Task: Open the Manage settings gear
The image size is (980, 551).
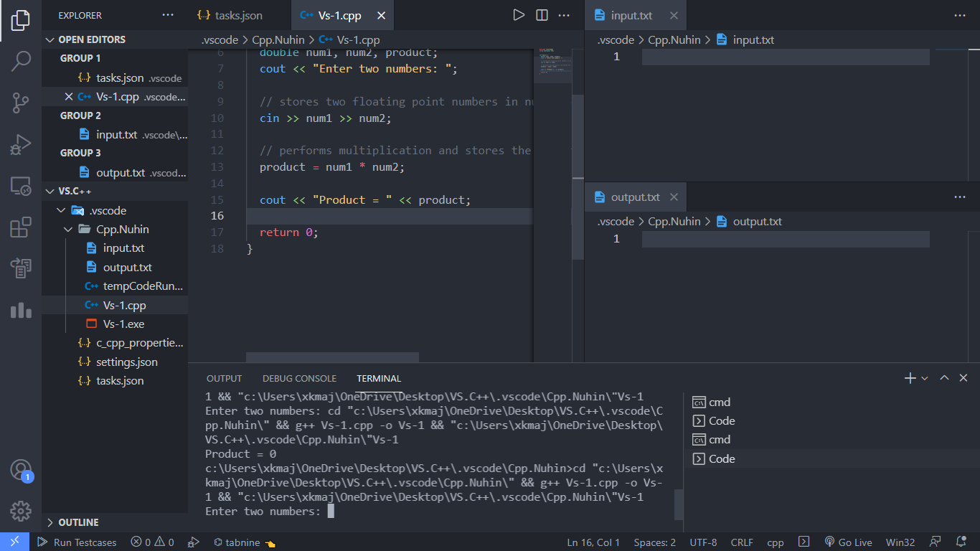Action: (x=19, y=511)
